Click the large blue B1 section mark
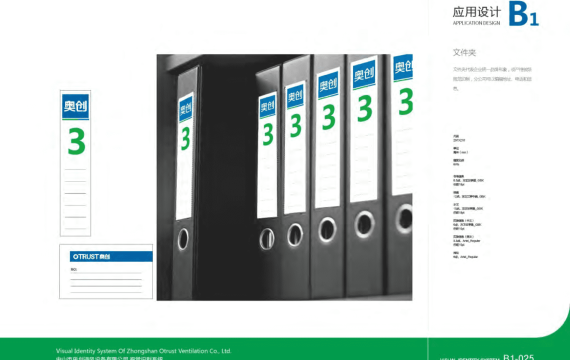 tap(523, 14)
